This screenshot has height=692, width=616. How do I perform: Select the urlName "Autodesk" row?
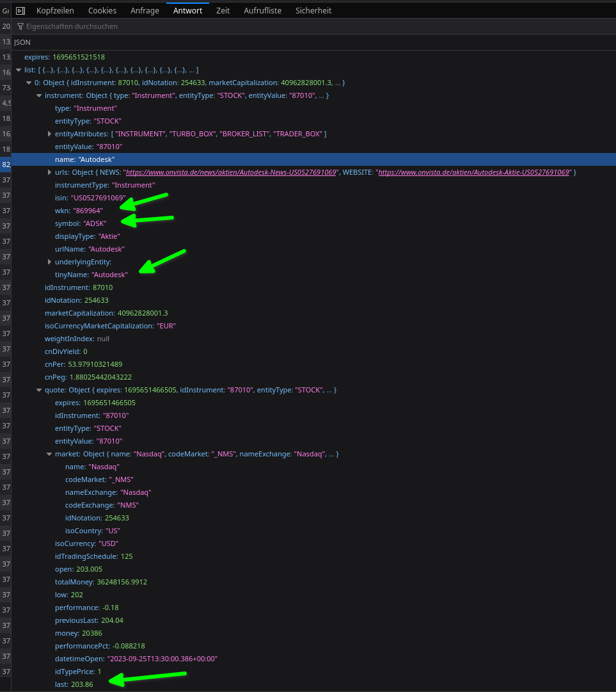point(313,249)
